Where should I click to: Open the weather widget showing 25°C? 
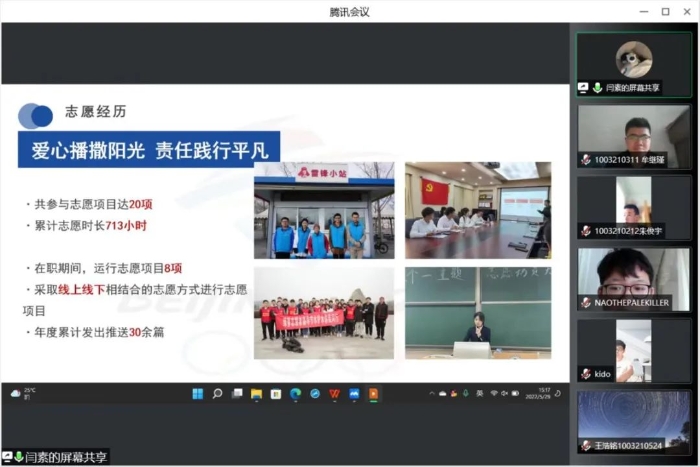click(x=23, y=393)
